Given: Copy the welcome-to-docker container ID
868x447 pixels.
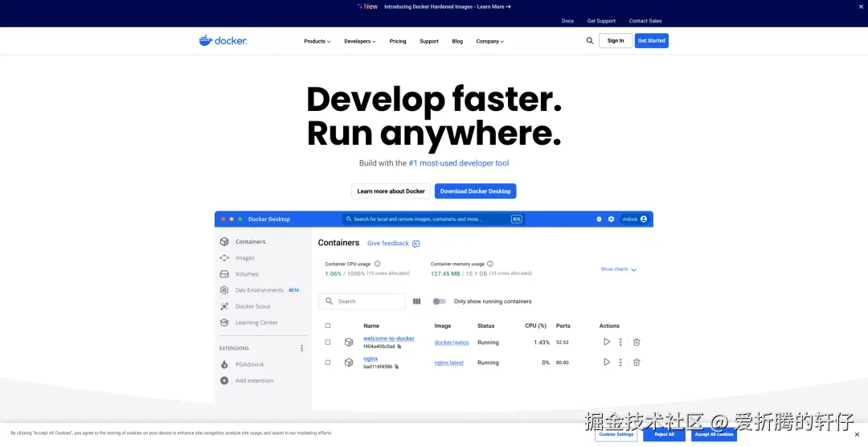Looking at the screenshot, I should pos(399,347).
